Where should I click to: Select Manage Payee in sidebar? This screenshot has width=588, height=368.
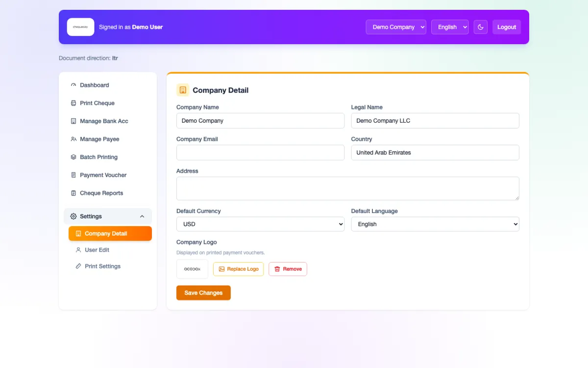108,139
